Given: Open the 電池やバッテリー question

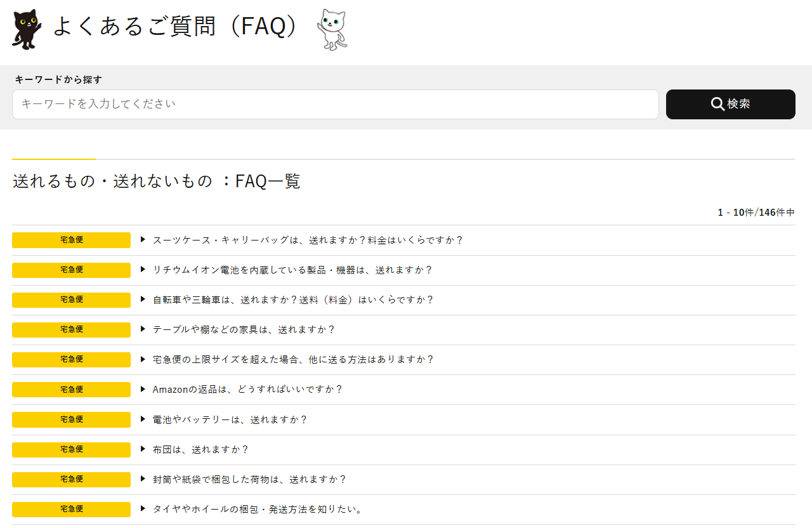Looking at the screenshot, I should pyautogui.click(x=230, y=419).
